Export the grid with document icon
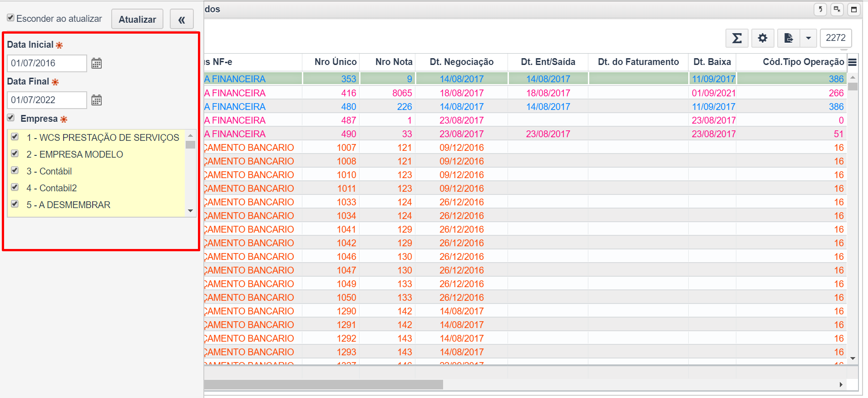The width and height of the screenshot is (868, 398). point(789,38)
